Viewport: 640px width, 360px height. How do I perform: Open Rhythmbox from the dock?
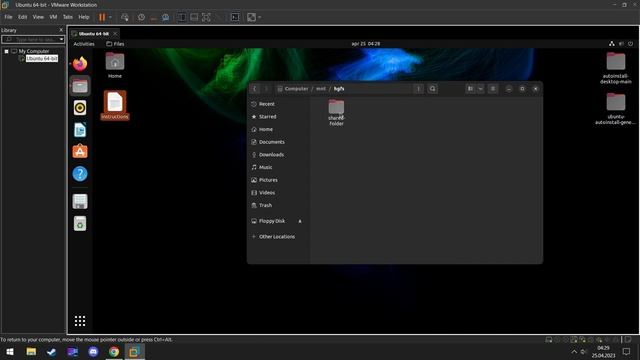(x=80, y=108)
